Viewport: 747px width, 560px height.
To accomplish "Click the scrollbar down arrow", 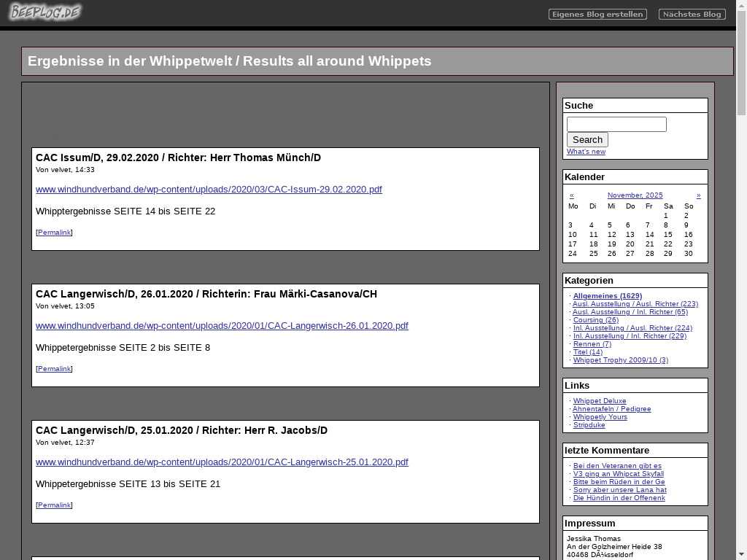I will (741, 553).
